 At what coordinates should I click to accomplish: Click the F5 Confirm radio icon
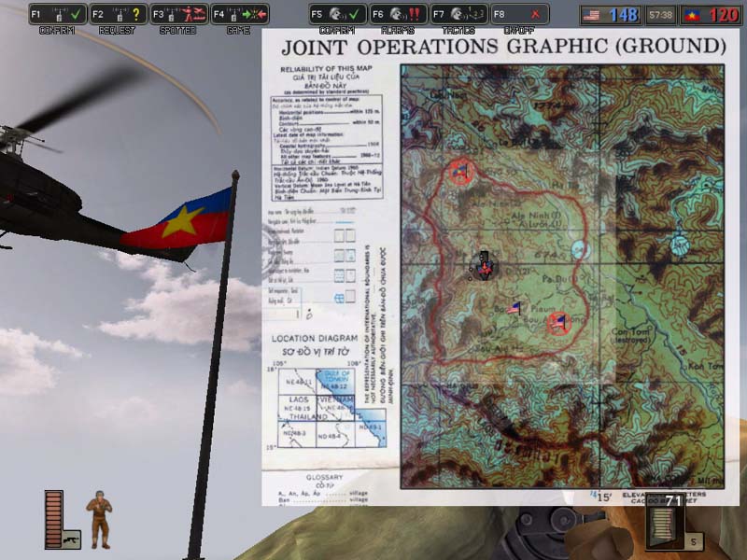click(337, 15)
